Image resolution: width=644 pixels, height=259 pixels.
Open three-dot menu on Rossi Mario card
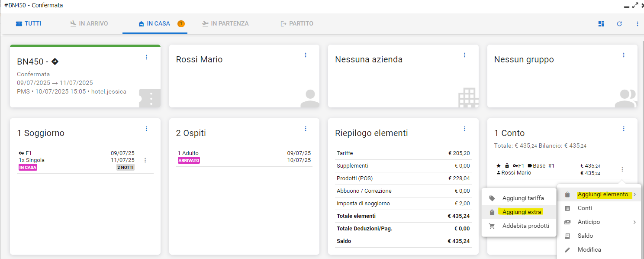click(306, 55)
